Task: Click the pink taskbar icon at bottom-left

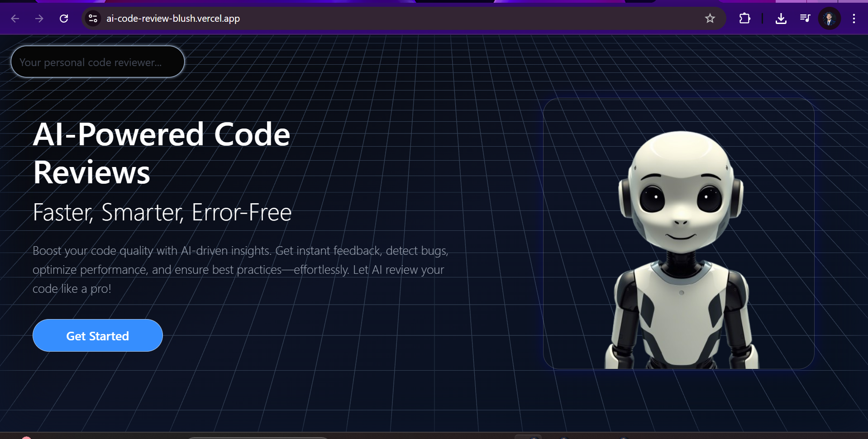Action: (26, 437)
